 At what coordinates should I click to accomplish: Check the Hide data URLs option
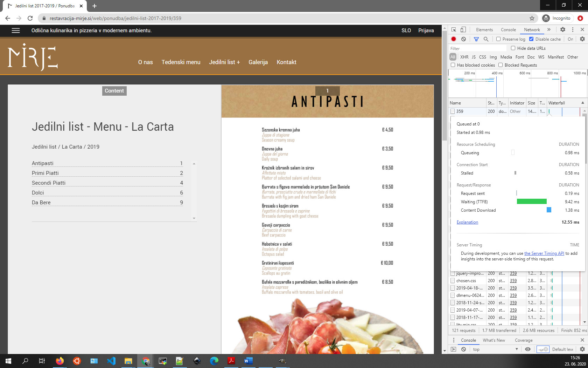coord(513,48)
